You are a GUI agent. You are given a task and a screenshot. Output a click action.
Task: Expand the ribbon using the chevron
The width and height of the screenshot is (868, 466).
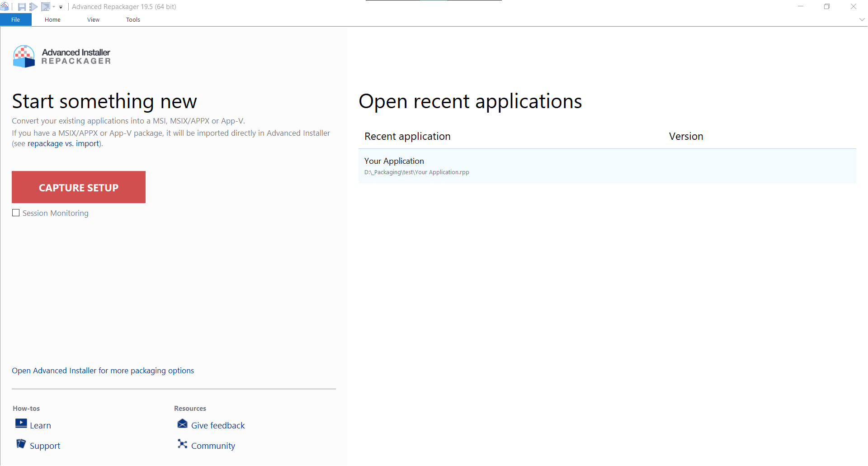tap(862, 19)
